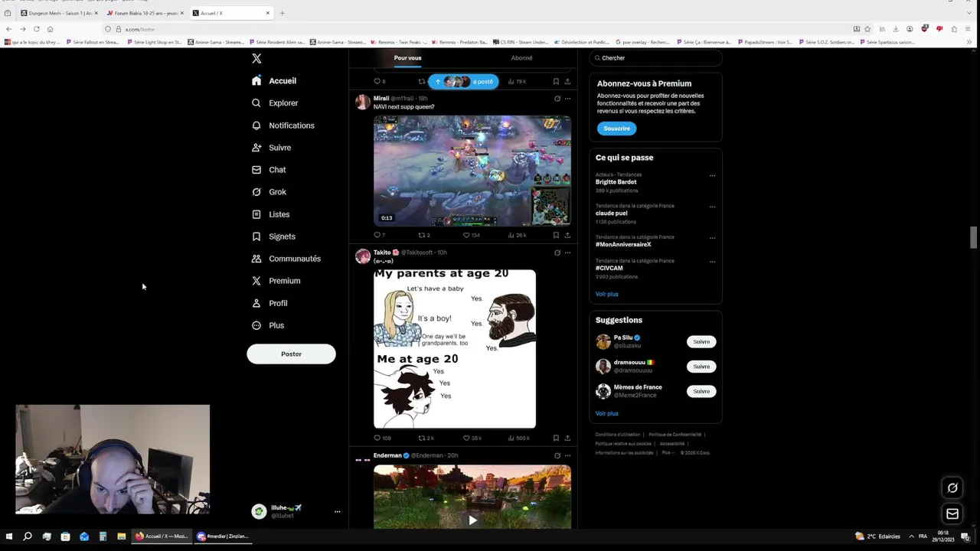Share Takito's post
The image size is (980, 551).
567,438
